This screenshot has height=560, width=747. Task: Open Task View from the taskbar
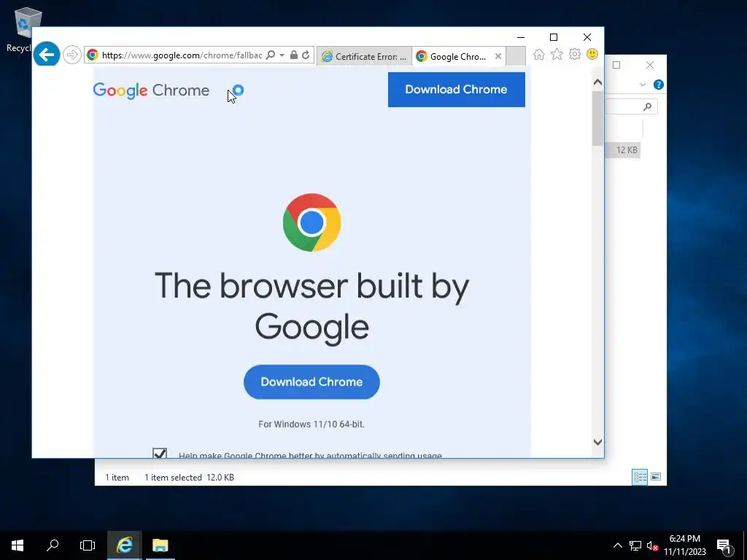pos(88,545)
